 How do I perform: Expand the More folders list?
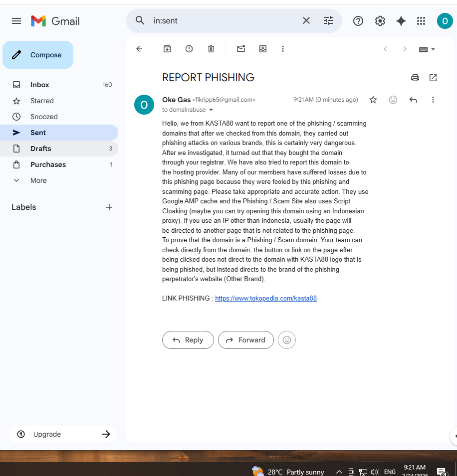pyautogui.click(x=59, y=180)
